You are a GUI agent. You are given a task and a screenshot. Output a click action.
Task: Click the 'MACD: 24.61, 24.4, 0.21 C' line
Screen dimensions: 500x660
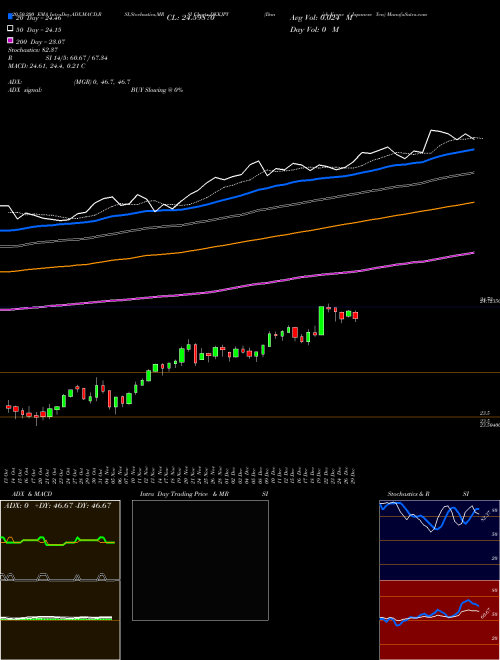coord(47,66)
